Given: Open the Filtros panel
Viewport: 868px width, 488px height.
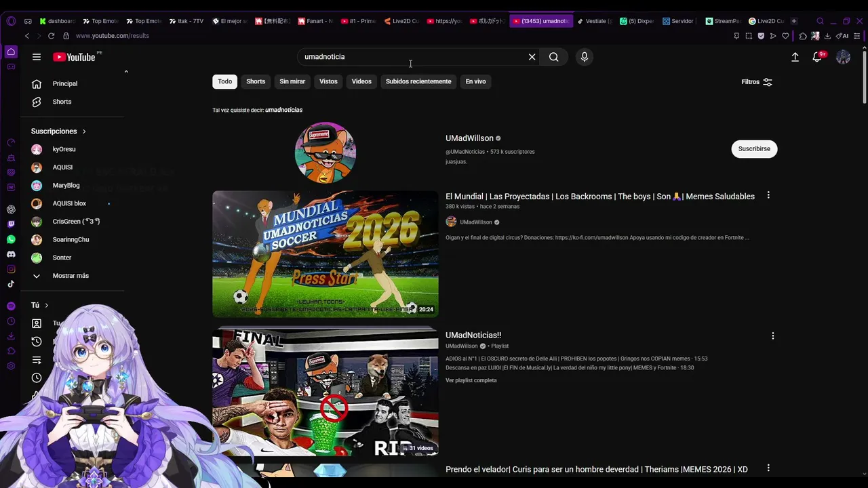Looking at the screenshot, I should (757, 82).
